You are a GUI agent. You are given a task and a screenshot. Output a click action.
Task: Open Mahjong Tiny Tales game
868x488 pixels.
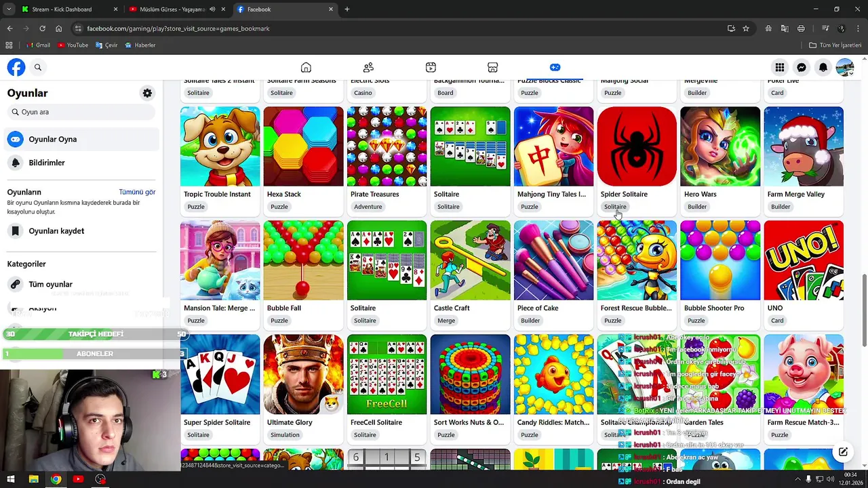[553, 146]
